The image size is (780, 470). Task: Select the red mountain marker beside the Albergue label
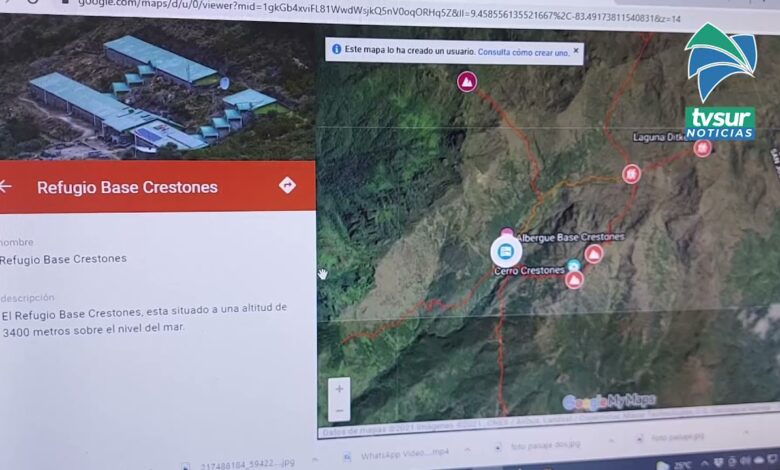593,254
